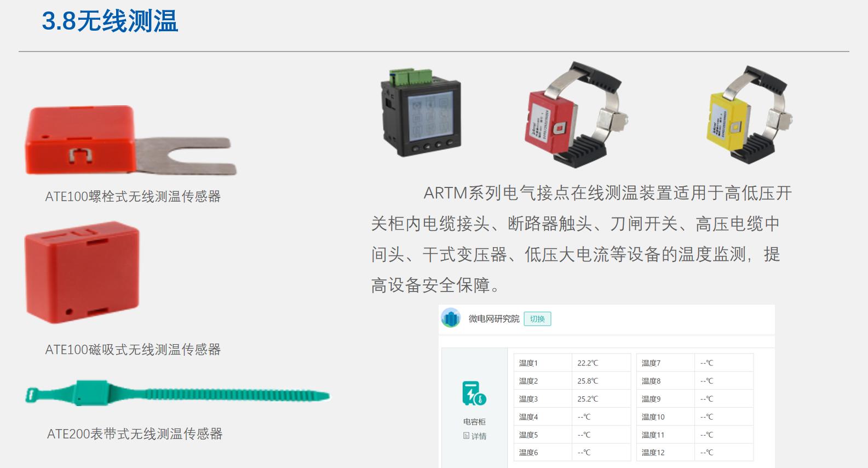Select the ATE100 bolt-type red sensor image
Screen dimensions: 868x468
pyautogui.click(x=130, y=141)
